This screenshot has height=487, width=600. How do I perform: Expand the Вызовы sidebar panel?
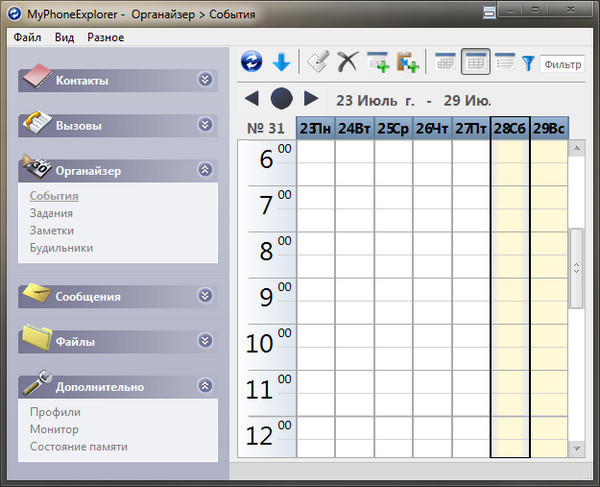tap(205, 125)
